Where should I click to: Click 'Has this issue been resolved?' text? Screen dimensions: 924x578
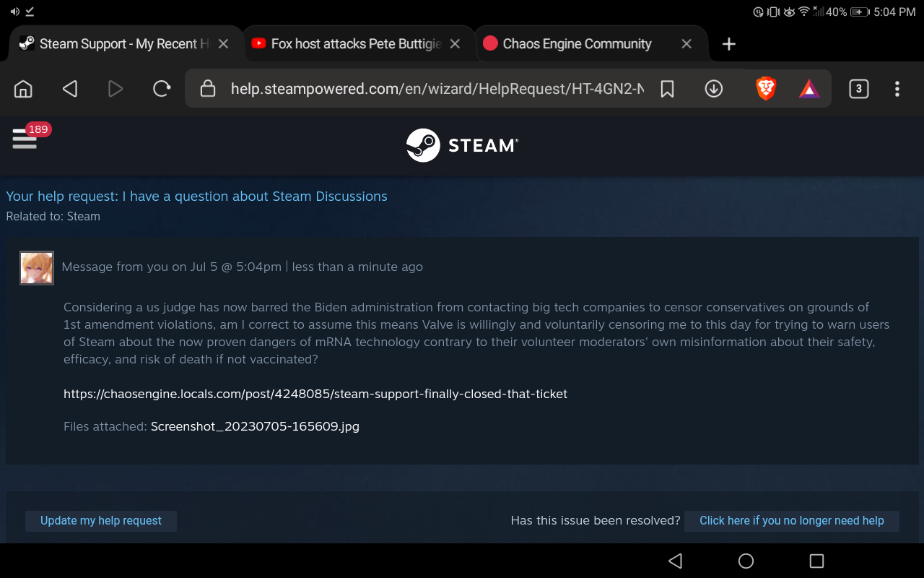(596, 520)
